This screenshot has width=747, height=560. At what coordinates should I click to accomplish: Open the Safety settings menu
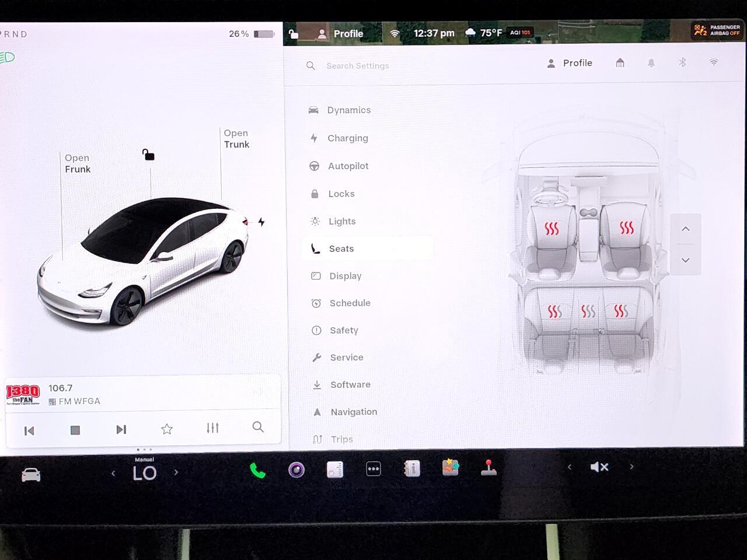335,330
